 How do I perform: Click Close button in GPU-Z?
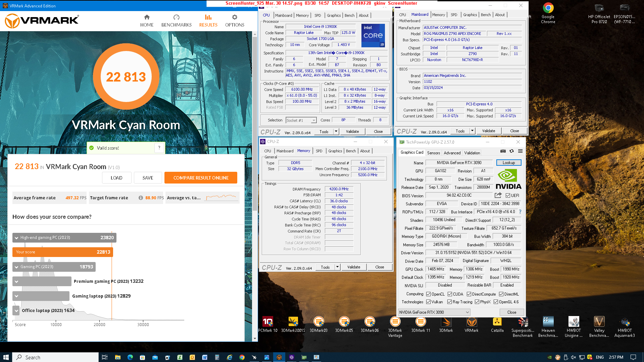pyautogui.click(x=512, y=312)
